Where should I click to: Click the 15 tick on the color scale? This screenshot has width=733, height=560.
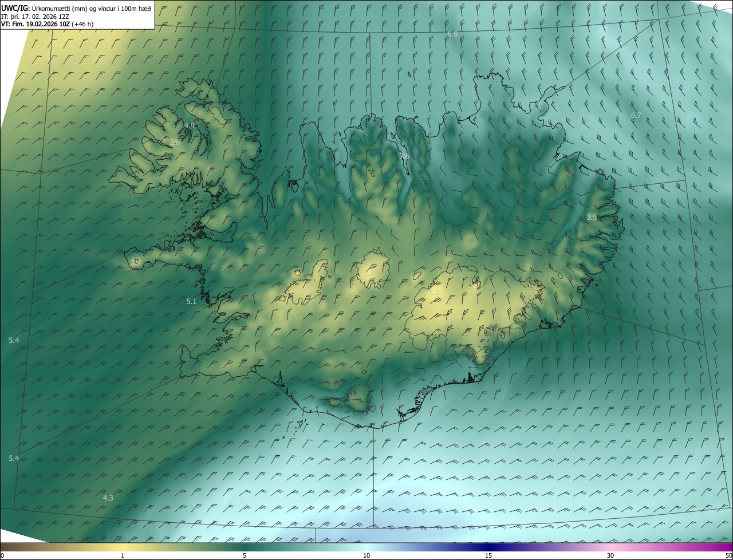pyautogui.click(x=488, y=556)
